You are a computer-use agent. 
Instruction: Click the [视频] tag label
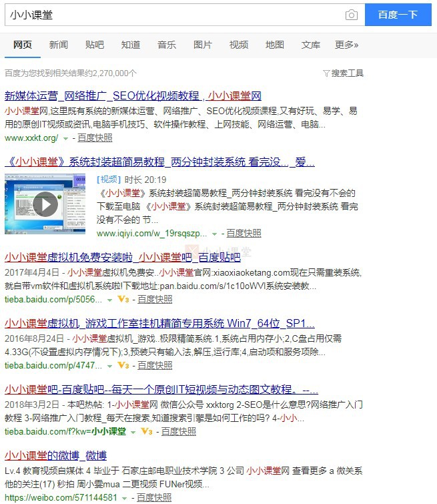pos(109,180)
